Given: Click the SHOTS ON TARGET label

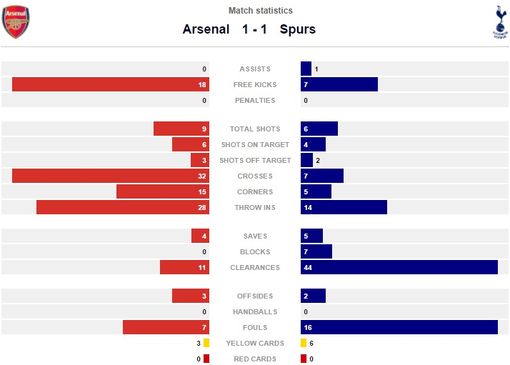Looking at the screenshot, I should click(x=255, y=145).
